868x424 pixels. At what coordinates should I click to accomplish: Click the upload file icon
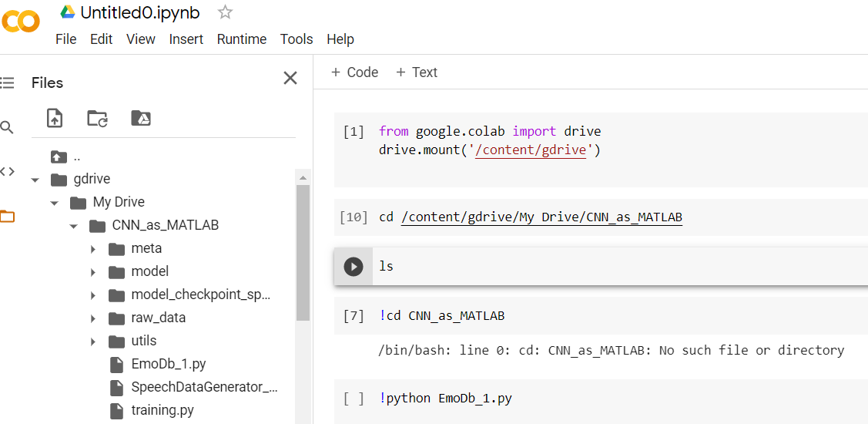[x=55, y=118]
